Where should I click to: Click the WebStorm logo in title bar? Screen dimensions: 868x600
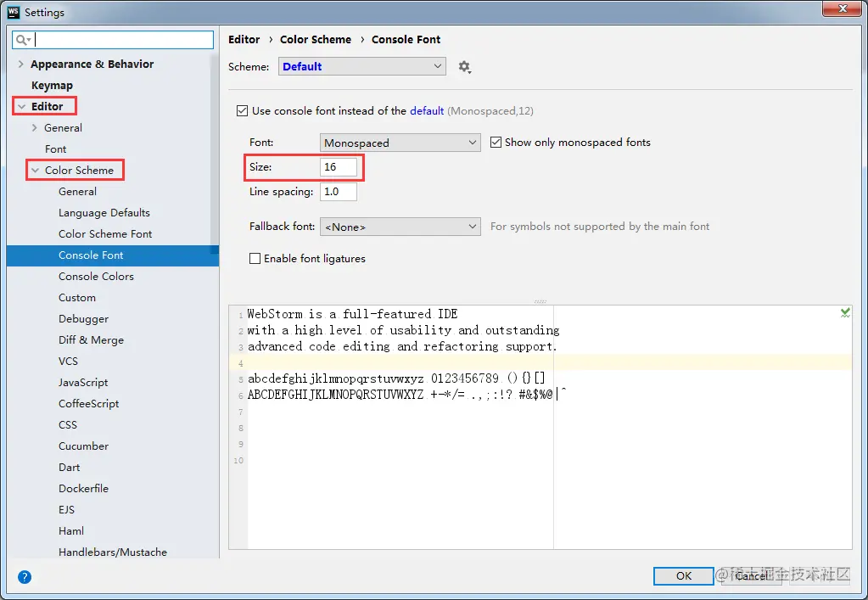[x=14, y=12]
